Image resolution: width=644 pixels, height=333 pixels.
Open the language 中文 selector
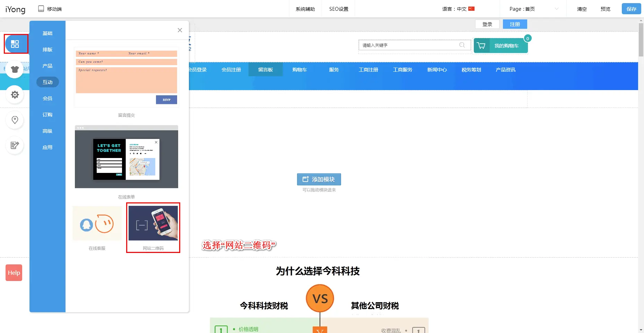[x=458, y=9]
